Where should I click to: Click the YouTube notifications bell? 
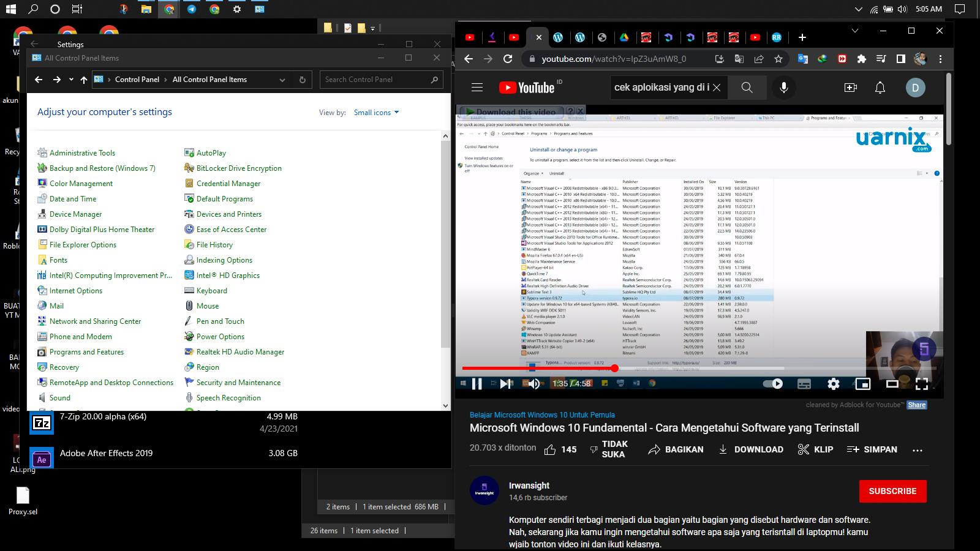880,88
